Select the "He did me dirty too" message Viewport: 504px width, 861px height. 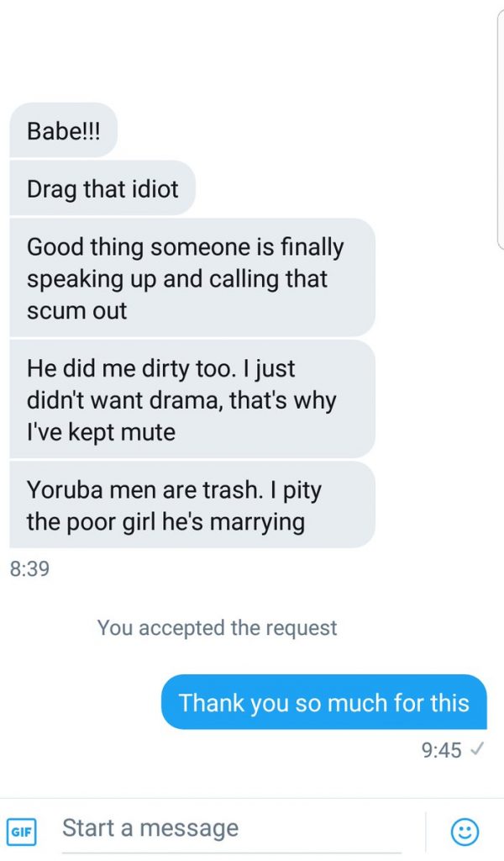point(192,399)
